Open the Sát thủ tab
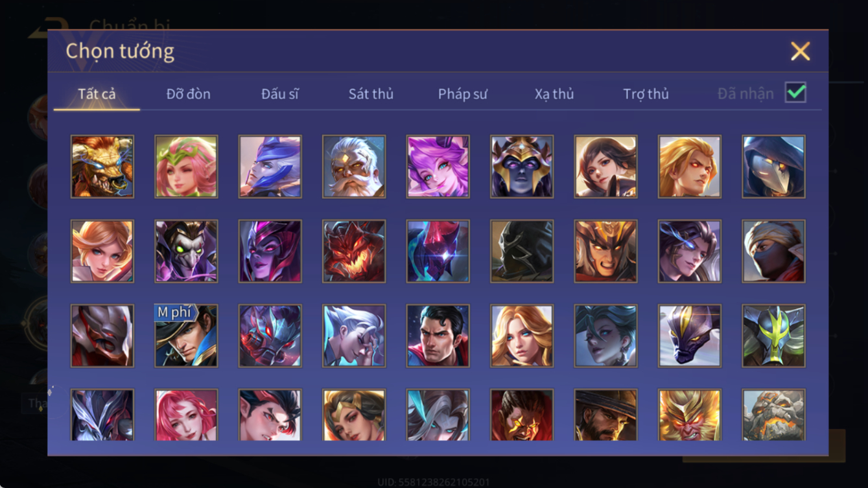This screenshot has width=868, height=488. [x=371, y=94]
